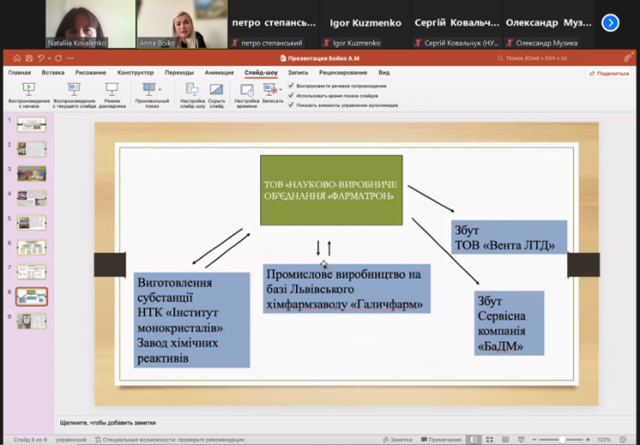This screenshot has width=640, height=445.
Task: Select the Збут ТОВ «Вента ЛТД» box
Action: pos(509,237)
